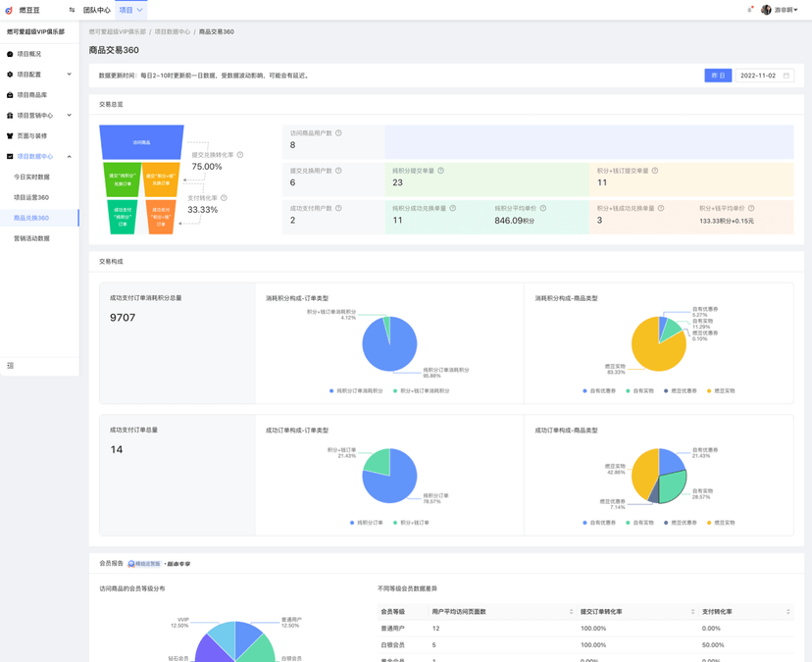The image size is (812, 662).
Task: Collapse the 项目数据中心 sidebar chevron
Action: (x=70, y=157)
